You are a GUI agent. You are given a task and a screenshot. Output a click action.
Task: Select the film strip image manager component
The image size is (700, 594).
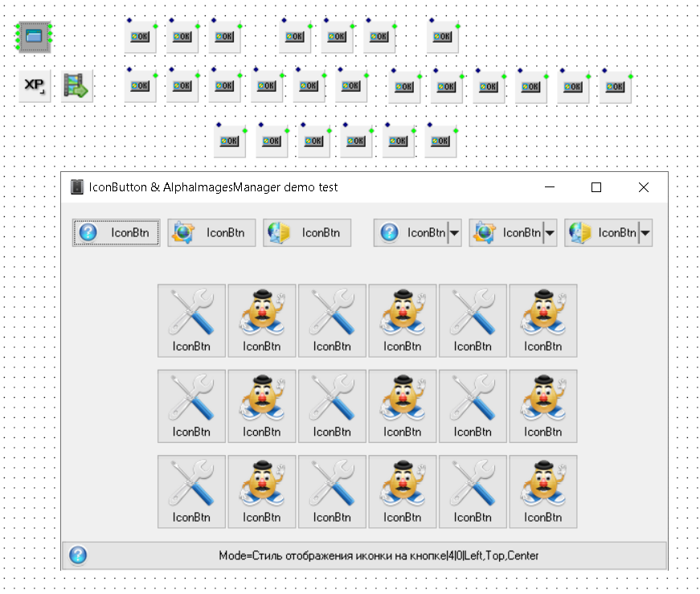pyautogui.click(x=77, y=85)
